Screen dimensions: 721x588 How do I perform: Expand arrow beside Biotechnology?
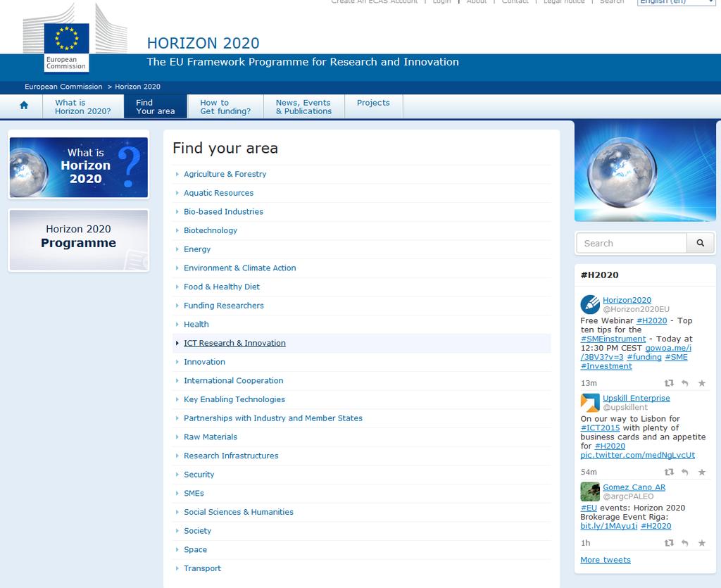coord(177,230)
